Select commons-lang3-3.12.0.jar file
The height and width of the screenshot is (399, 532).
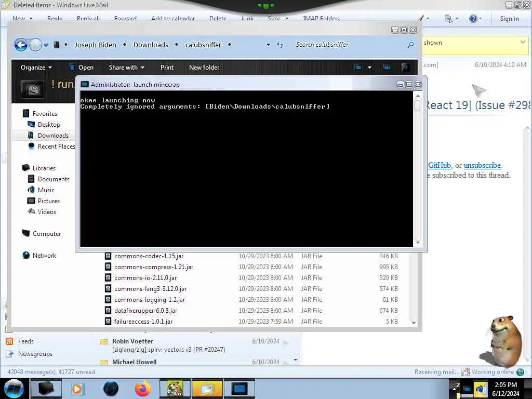(150, 289)
